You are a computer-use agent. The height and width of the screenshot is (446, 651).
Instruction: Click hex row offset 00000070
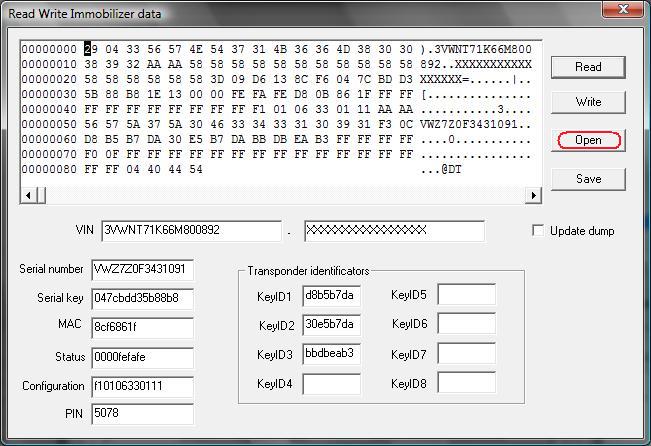tap(49, 154)
